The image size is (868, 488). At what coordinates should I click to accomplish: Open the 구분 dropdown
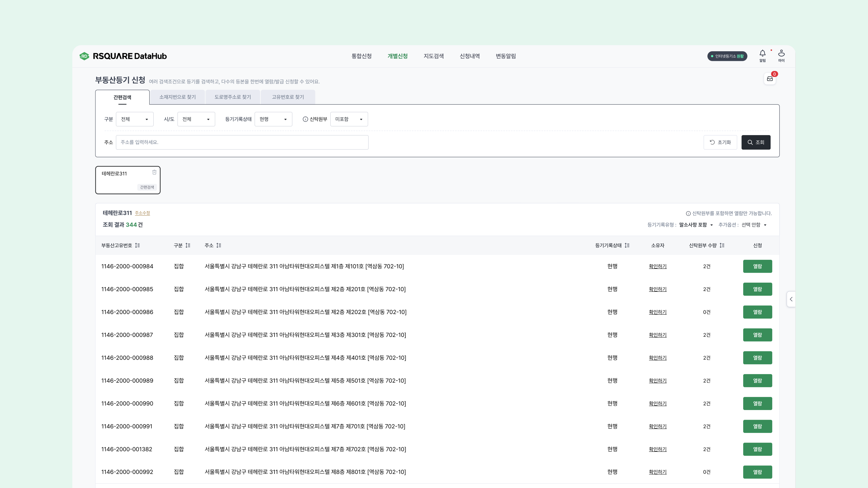(x=134, y=119)
